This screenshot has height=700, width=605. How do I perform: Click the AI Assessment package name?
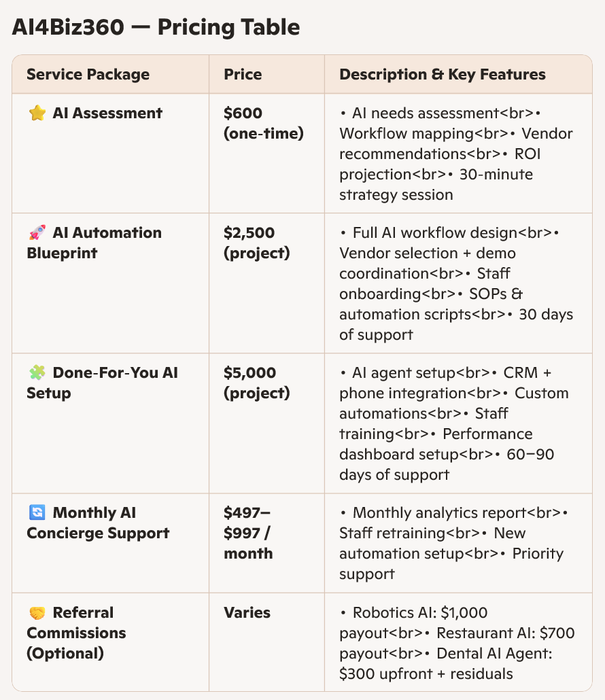(107, 113)
